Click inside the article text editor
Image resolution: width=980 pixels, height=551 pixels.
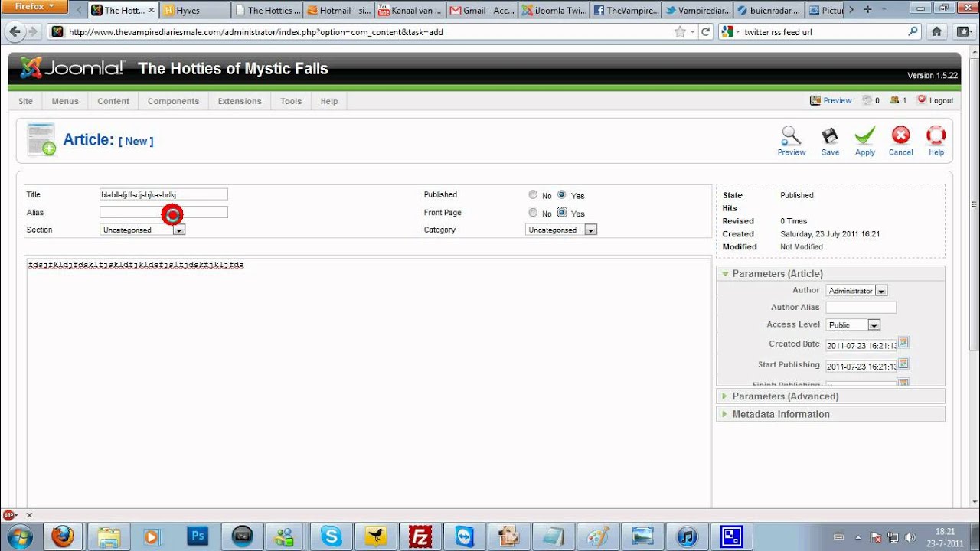368,383
